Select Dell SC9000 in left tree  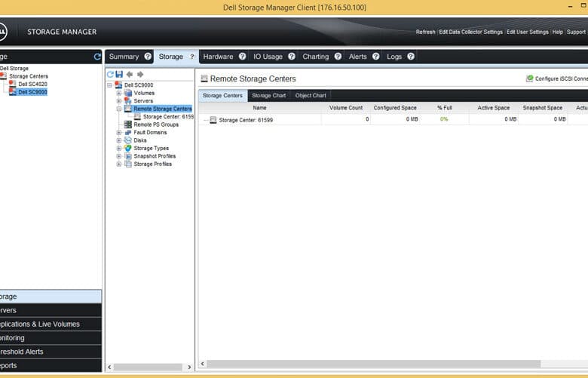point(32,92)
